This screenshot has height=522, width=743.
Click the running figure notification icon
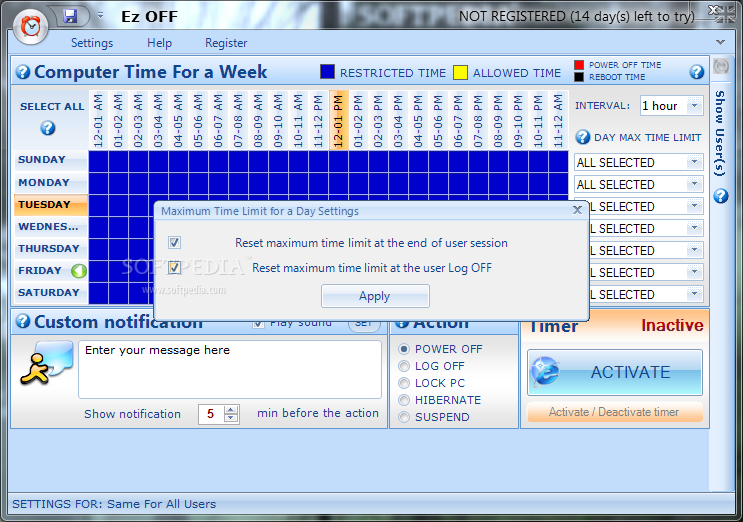pyautogui.click(x=46, y=363)
